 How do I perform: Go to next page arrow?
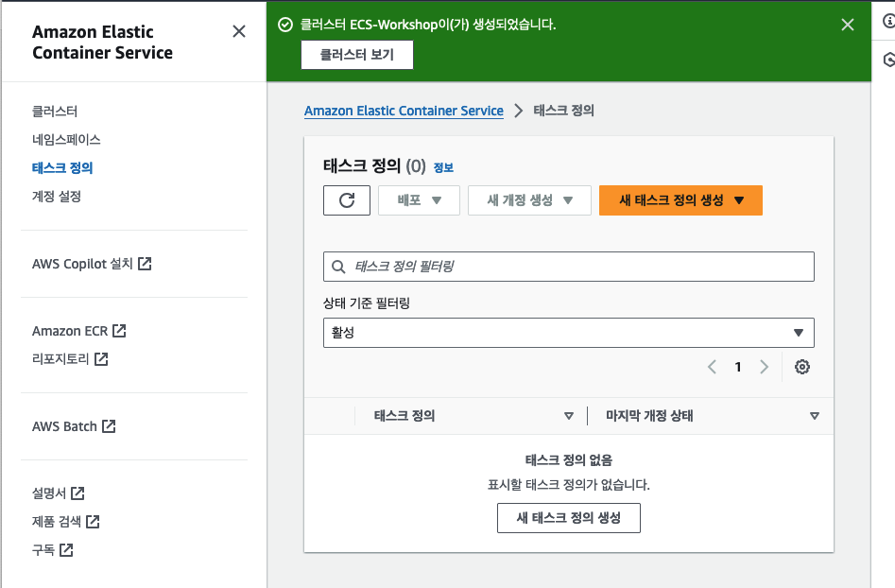coord(764,367)
